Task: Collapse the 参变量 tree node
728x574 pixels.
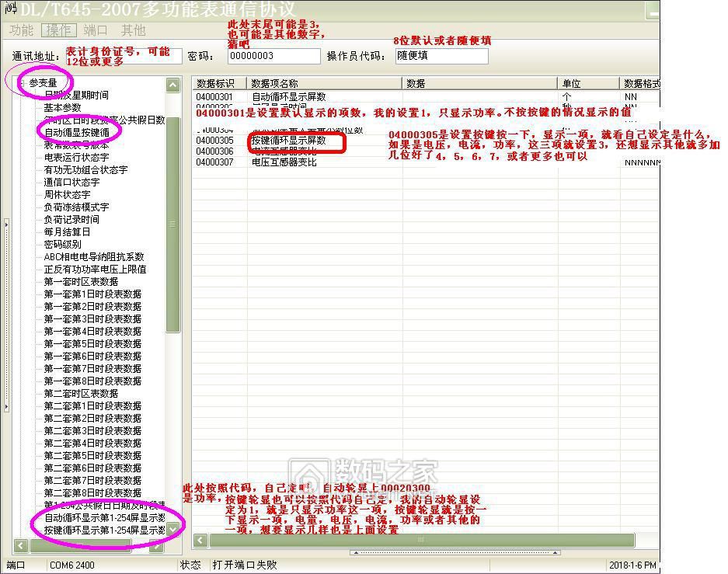Action: [23, 83]
